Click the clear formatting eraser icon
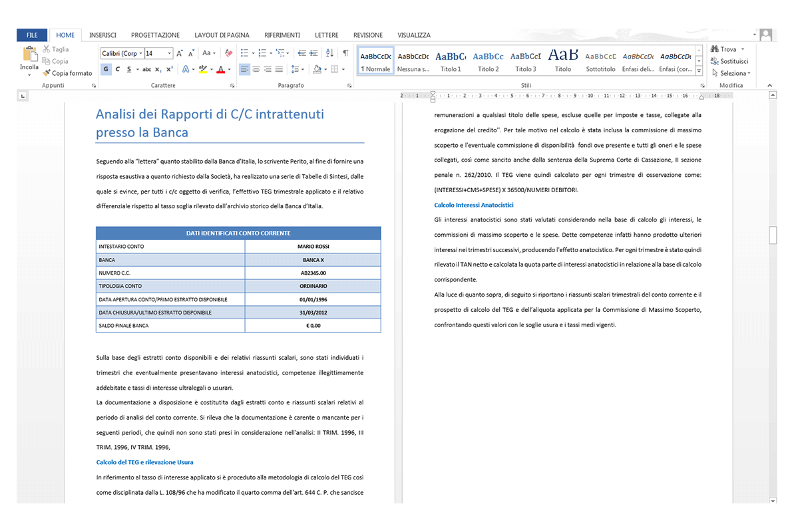The height and width of the screenshot is (532, 794). click(229, 53)
